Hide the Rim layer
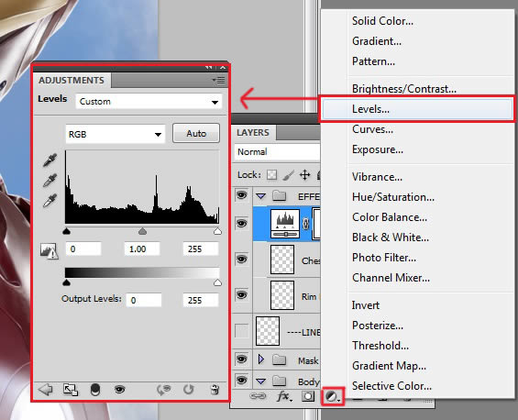This screenshot has height=420, width=518. point(242,294)
